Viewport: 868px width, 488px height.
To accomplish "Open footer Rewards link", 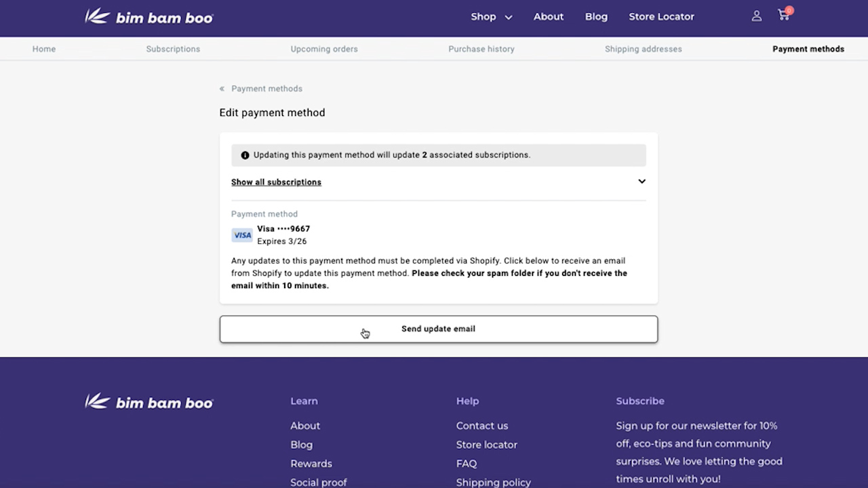I will tap(311, 464).
